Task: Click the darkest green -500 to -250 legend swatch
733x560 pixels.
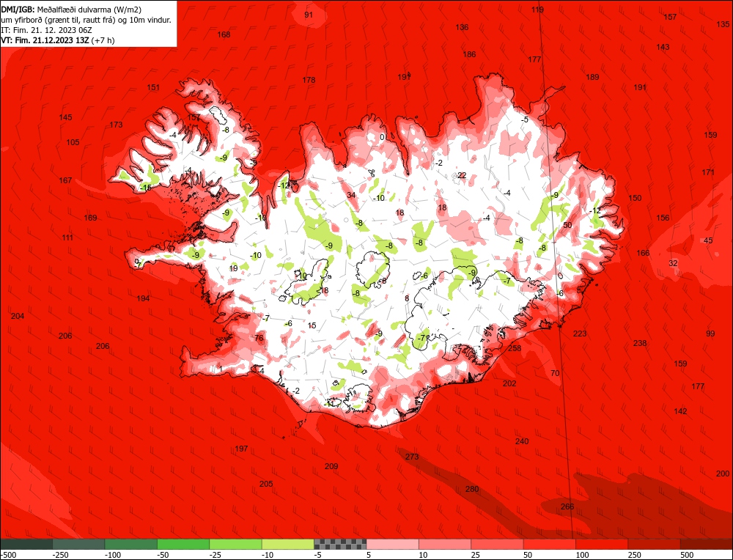Action: click(x=26, y=544)
